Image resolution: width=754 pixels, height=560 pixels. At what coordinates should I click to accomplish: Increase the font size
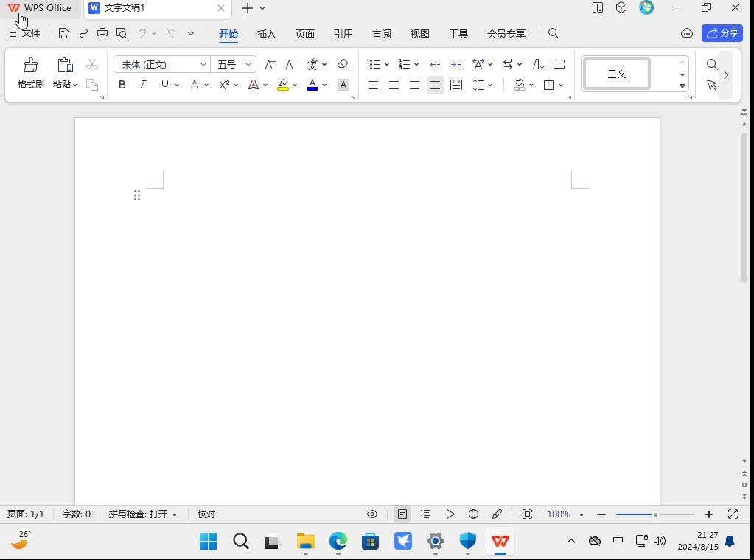pyautogui.click(x=269, y=64)
